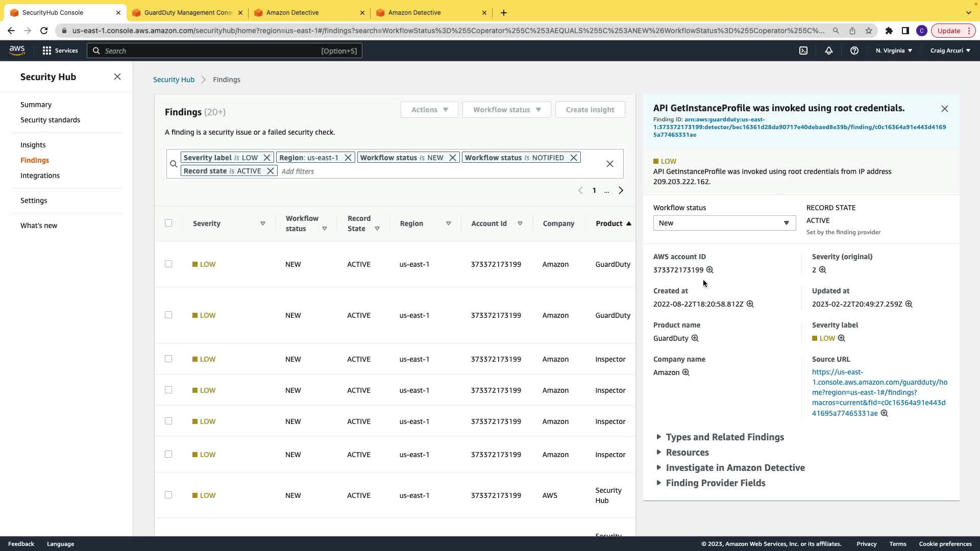980x551 pixels.
Task: Open AWS CloudShell terminal icon
Action: pyautogui.click(x=803, y=51)
